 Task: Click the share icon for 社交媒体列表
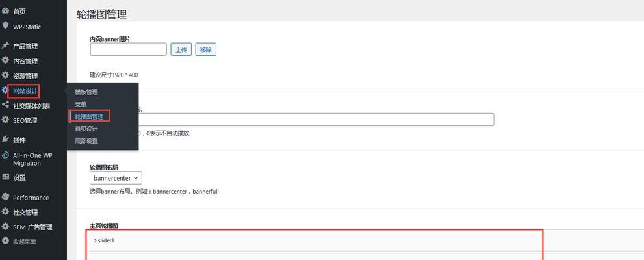tap(5, 105)
